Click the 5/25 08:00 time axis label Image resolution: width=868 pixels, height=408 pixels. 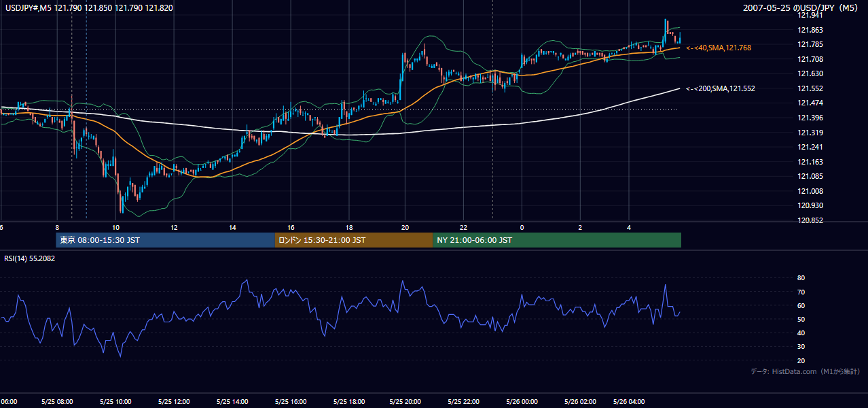(x=56, y=402)
